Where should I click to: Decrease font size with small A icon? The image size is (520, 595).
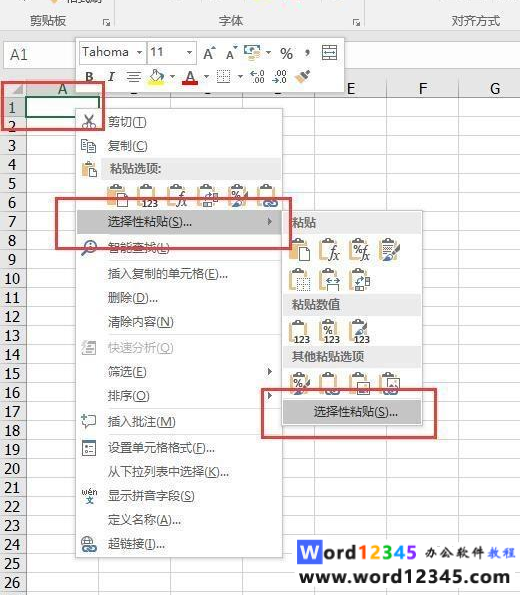point(232,53)
